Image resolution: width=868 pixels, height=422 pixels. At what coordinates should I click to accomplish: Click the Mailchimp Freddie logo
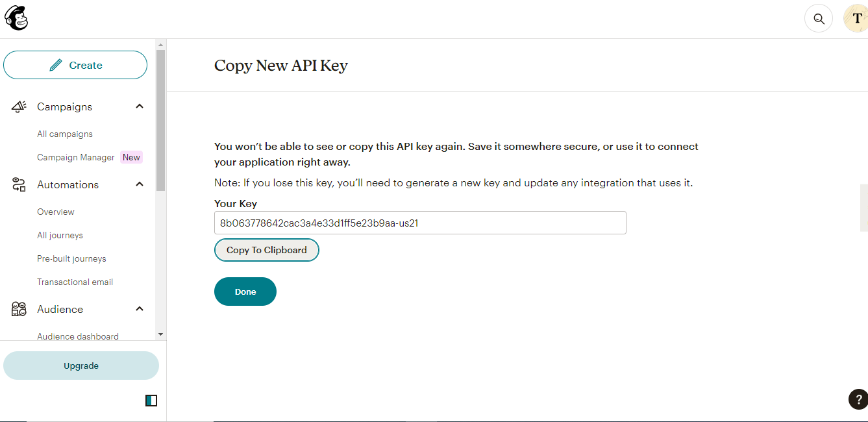click(x=16, y=18)
